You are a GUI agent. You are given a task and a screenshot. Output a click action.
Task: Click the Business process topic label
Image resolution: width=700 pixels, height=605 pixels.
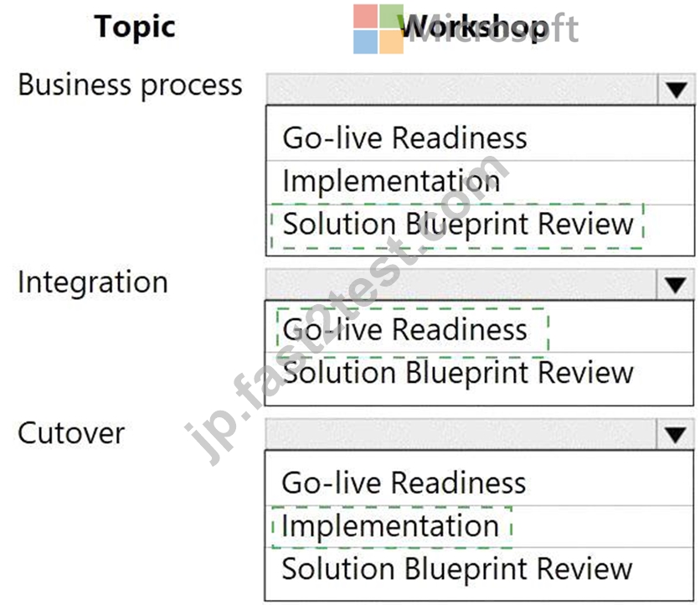[130, 85]
